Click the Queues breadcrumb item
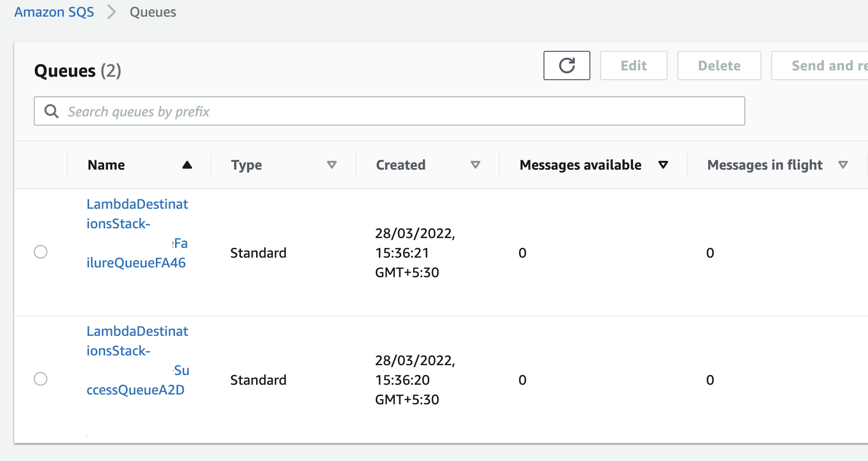The height and width of the screenshot is (461, 868). coord(152,12)
